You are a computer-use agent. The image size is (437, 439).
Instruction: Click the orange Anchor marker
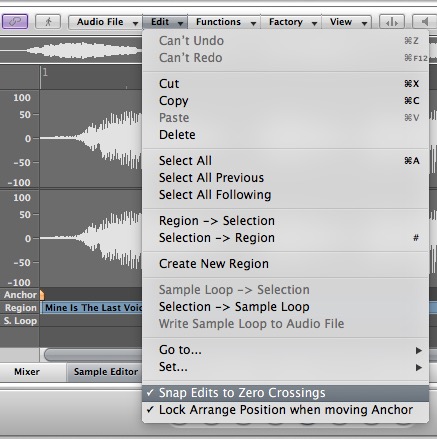[x=42, y=295]
